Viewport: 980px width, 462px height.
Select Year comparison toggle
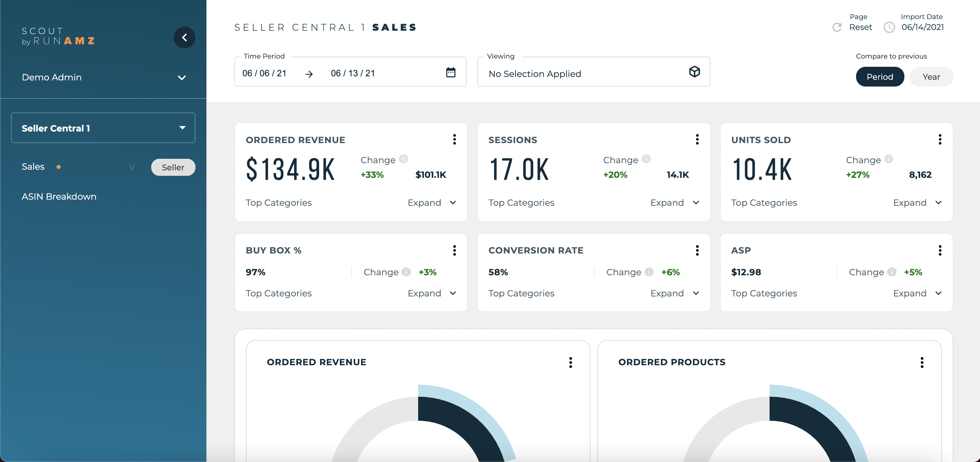[x=931, y=77]
